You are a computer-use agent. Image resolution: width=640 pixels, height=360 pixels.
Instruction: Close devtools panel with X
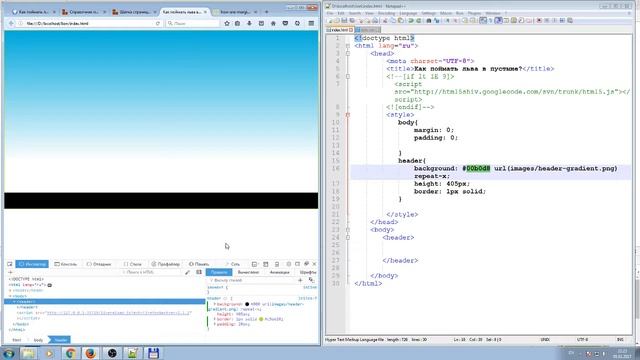click(314, 264)
